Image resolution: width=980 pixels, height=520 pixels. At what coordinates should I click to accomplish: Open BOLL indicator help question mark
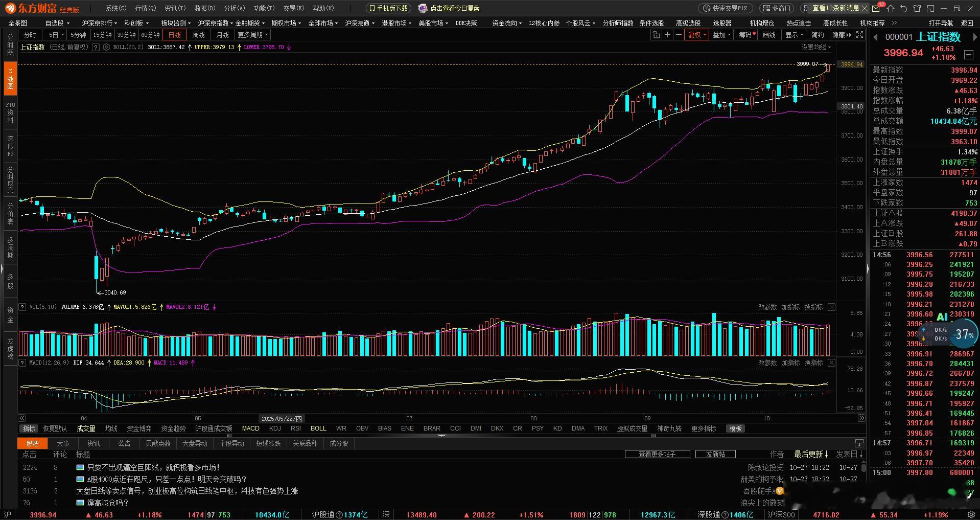point(96,47)
